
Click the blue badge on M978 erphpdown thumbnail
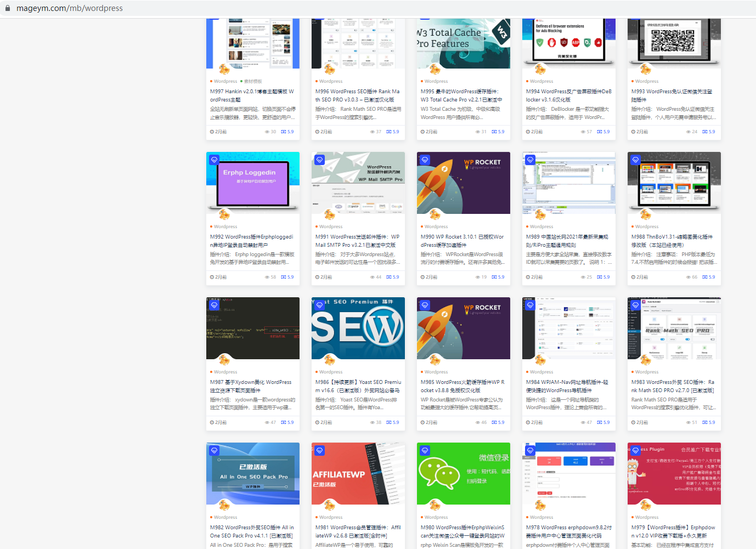(x=531, y=450)
